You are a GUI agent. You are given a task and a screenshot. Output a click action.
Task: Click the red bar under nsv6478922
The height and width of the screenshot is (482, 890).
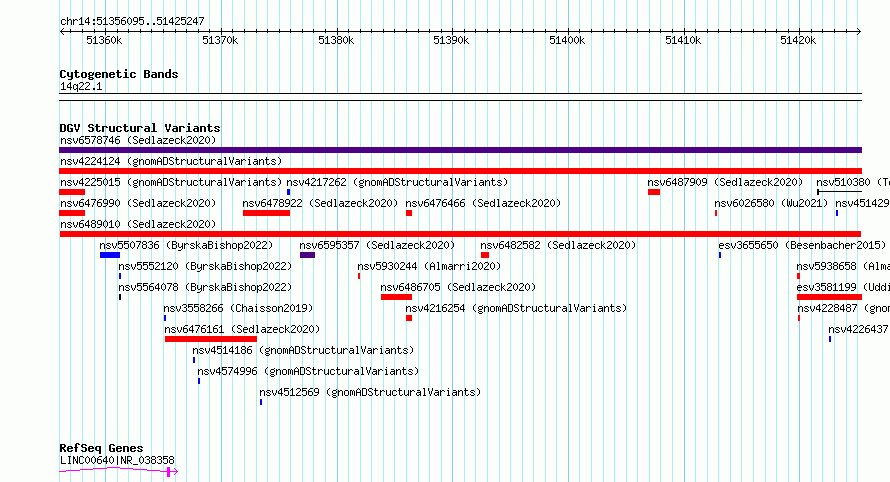(266, 213)
